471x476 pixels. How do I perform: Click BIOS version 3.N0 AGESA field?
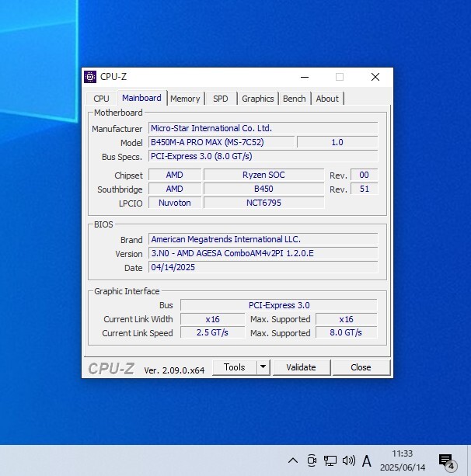point(263,253)
